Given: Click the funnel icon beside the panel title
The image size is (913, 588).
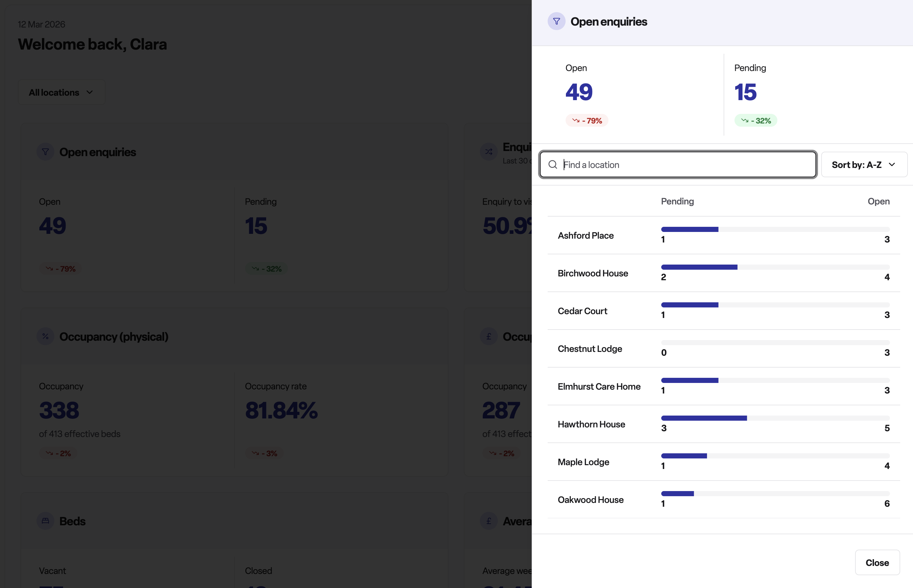Looking at the screenshot, I should [557, 21].
